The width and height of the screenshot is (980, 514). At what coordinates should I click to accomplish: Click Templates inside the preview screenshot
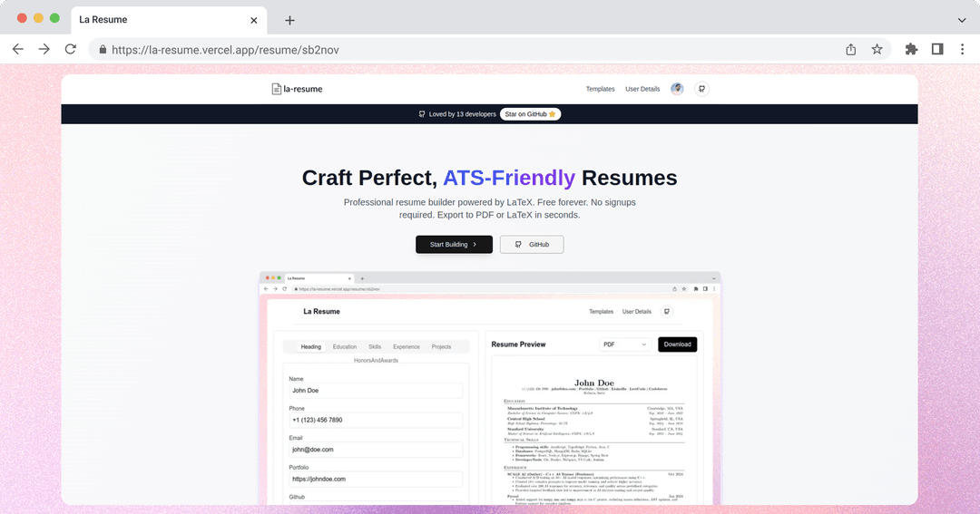602,312
